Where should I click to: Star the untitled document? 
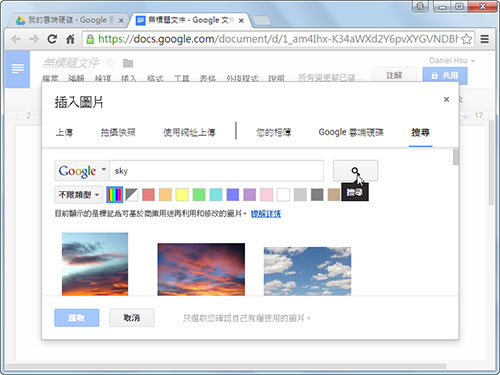110,62
